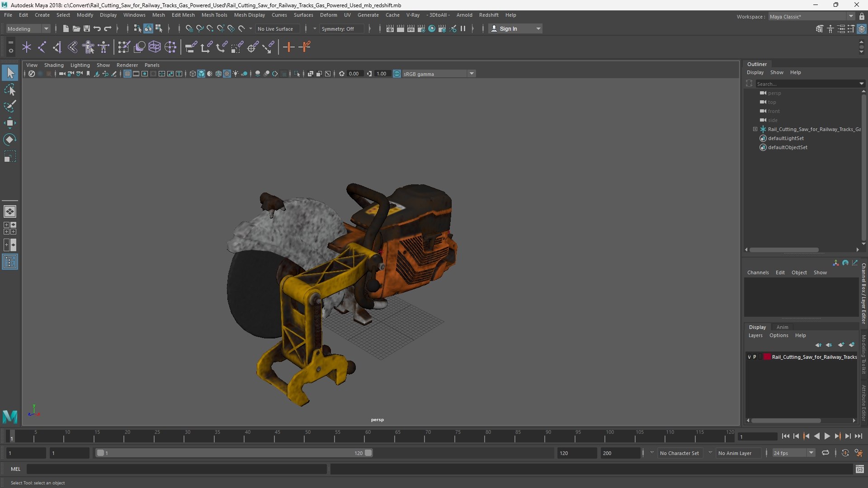Click the Save scene icon
868x488 pixels.
87,28
